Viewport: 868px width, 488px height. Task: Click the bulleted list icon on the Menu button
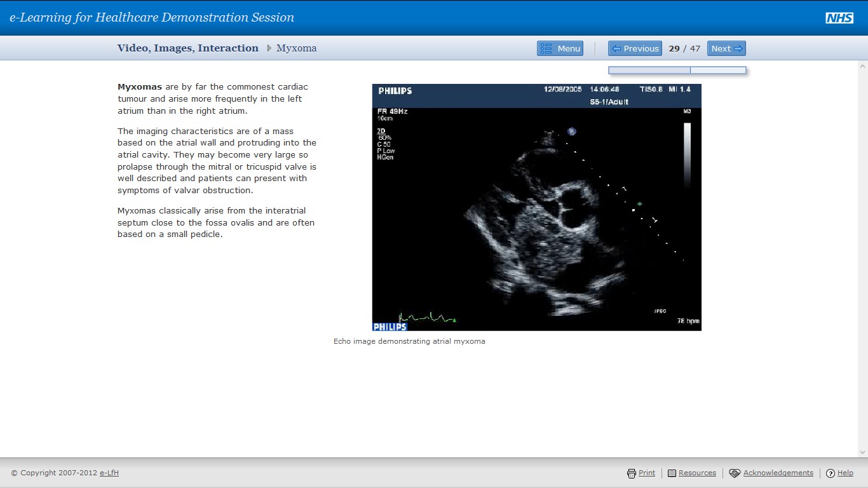(546, 48)
